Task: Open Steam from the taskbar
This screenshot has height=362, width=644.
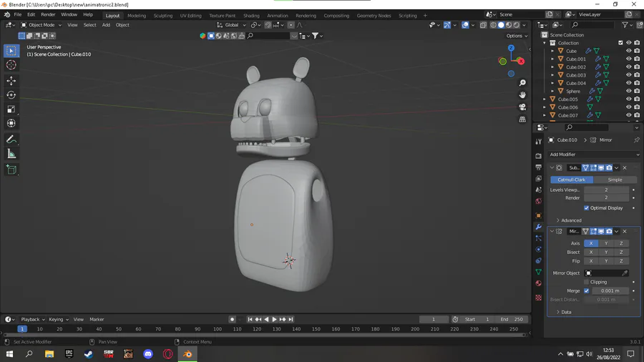Action: [88, 354]
